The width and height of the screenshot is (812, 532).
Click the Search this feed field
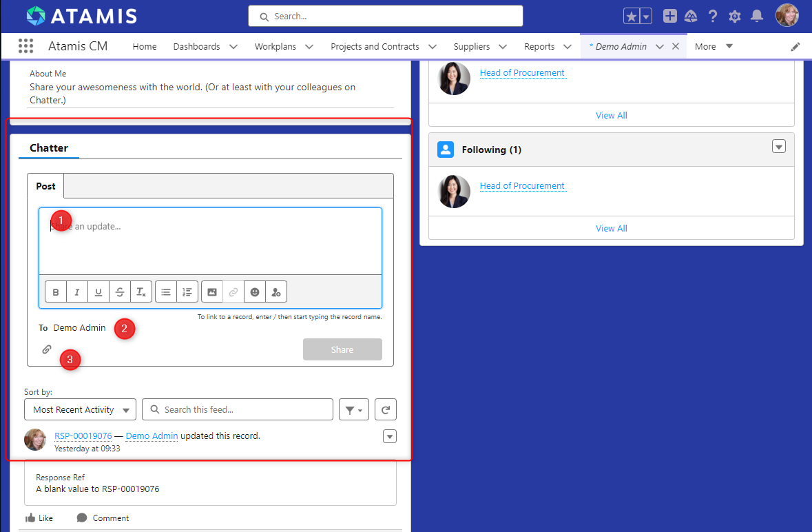point(237,410)
